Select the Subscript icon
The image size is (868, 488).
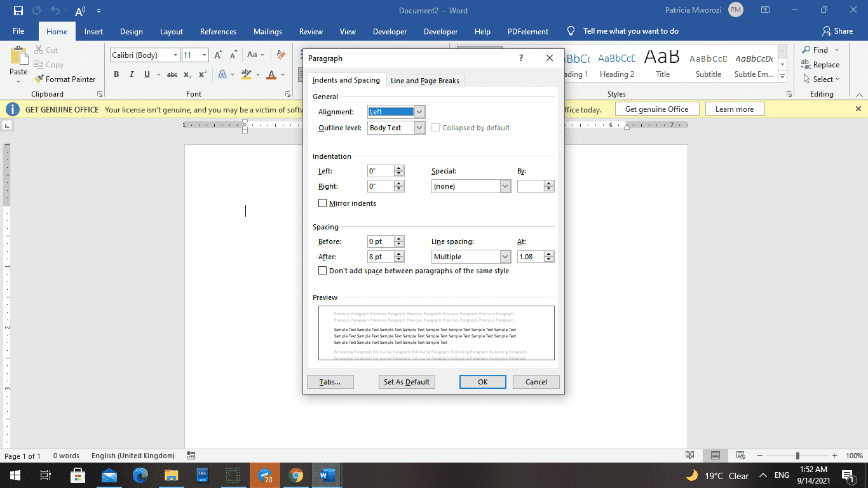tap(187, 74)
